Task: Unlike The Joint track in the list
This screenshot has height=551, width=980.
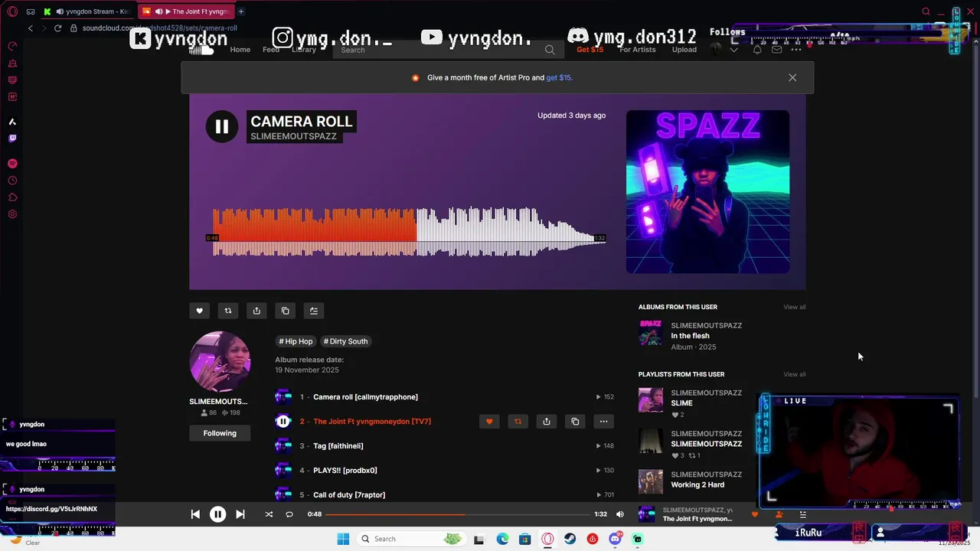Action: (489, 422)
